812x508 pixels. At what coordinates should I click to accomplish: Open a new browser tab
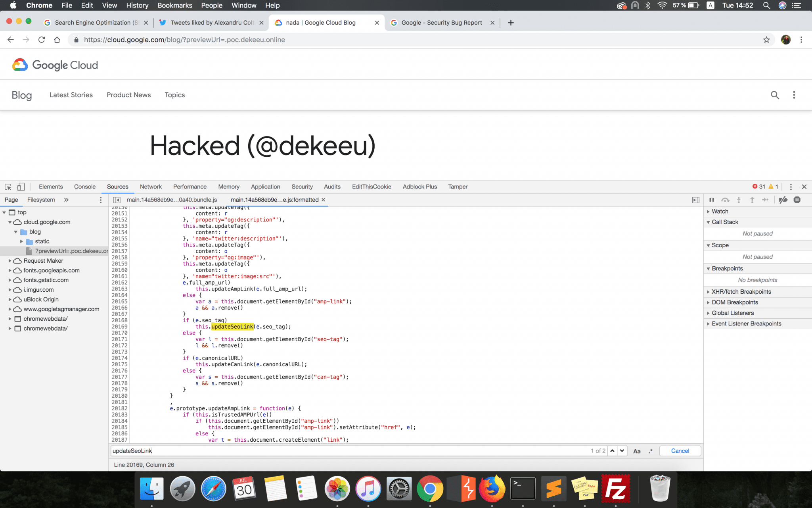511,23
